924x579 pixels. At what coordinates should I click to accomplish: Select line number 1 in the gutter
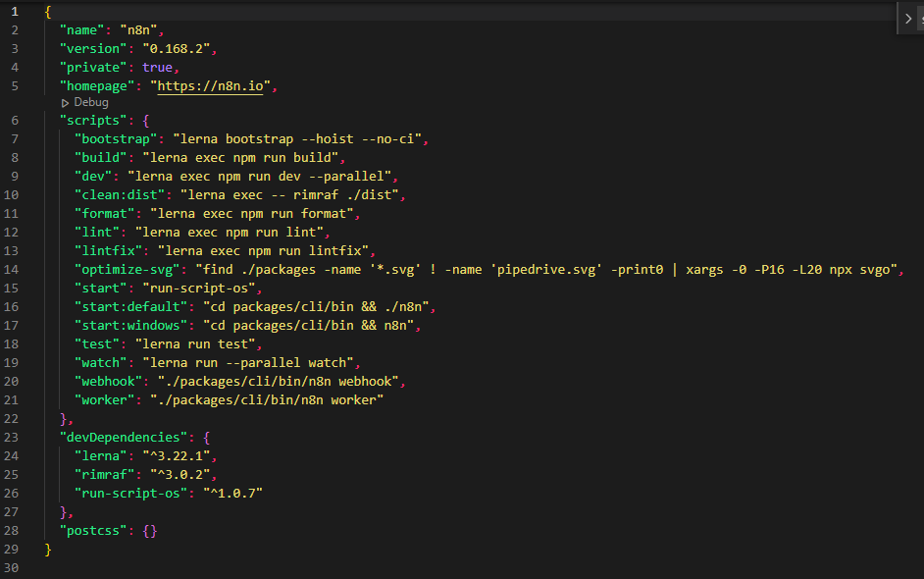tap(15, 11)
